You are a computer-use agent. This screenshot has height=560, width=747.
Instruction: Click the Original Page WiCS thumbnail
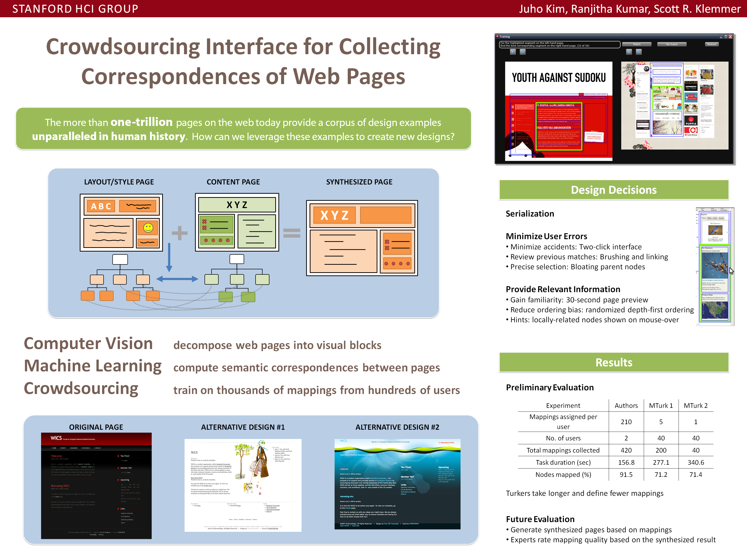(x=96, y=485)
